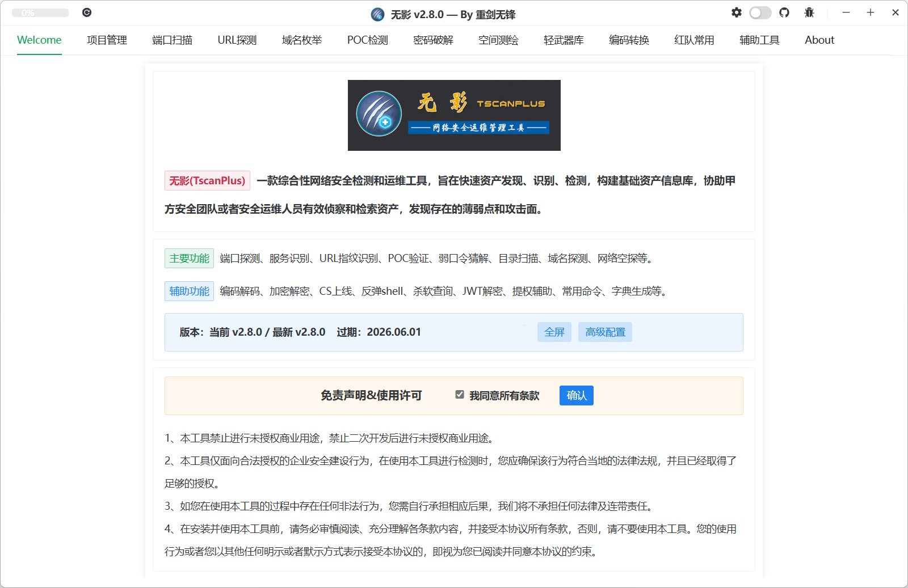The width and height of the screenshot is (908, 588).
Task: Uncheck the 我同意所有条款 checkbox
Action: click(x=460, y=395)
